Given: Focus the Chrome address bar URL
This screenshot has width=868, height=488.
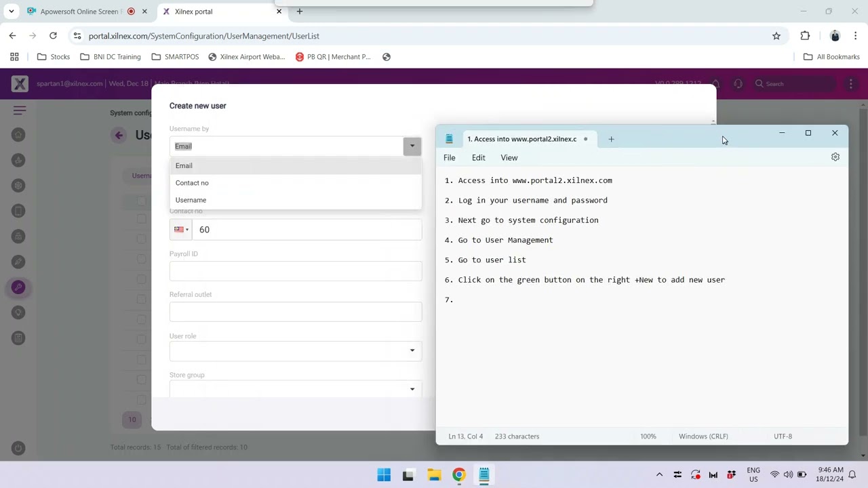Looking at the screenshot, I should tap(204, 36).
